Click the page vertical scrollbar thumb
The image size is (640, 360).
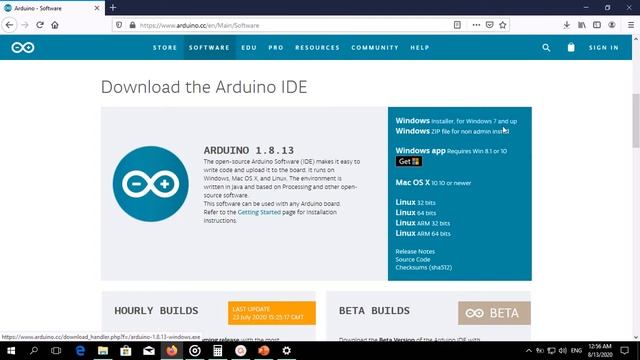tap(636, 120)
